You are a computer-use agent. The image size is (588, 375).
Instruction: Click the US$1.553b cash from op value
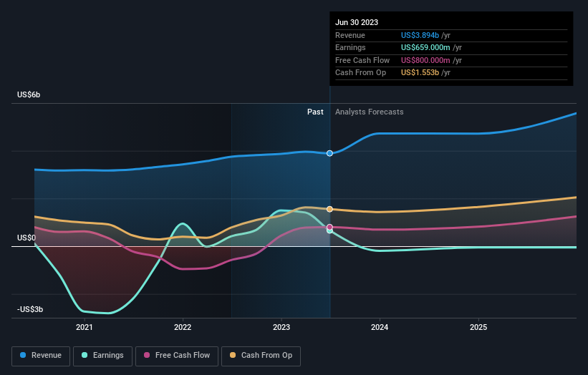[x=420, y=73]
